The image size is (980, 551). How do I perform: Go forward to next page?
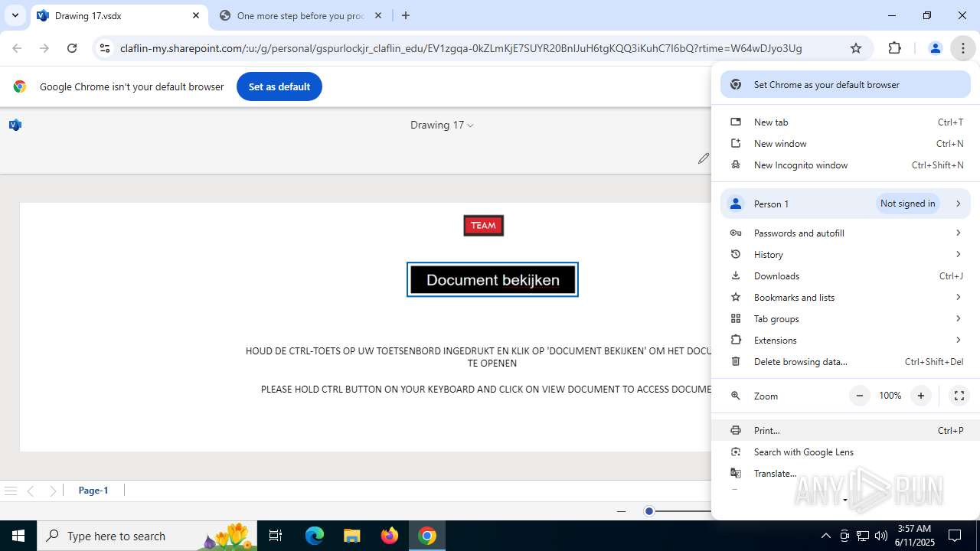44,48
